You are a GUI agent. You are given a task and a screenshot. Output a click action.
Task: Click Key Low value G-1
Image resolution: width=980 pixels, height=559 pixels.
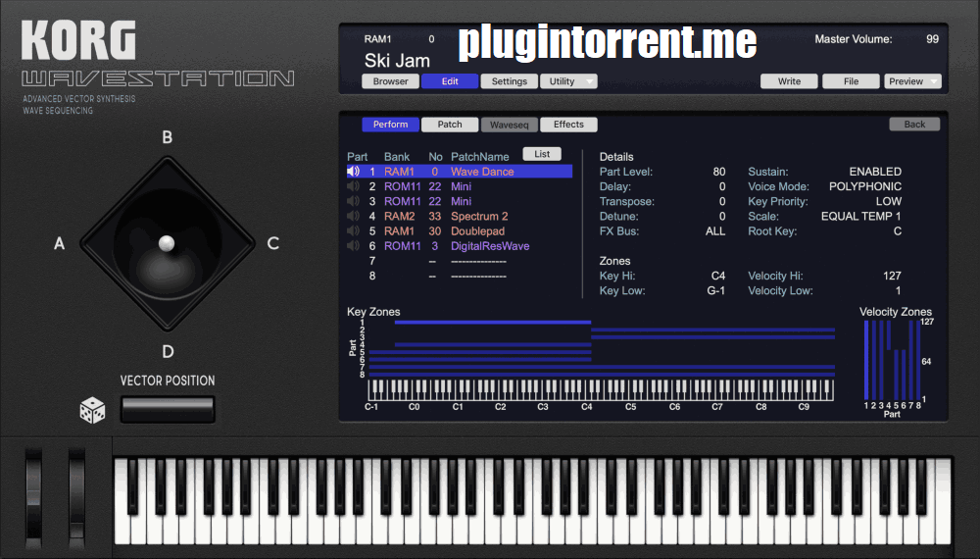[715, 290]
